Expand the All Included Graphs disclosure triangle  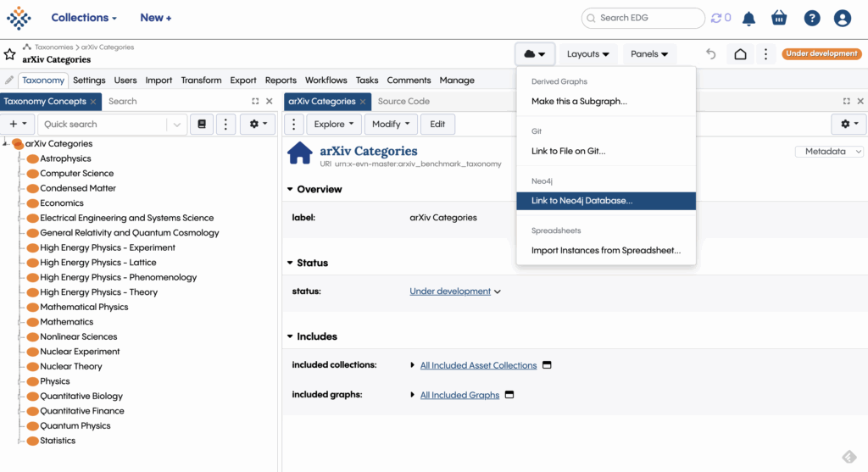pyautogui.click(x=412, y=395)
